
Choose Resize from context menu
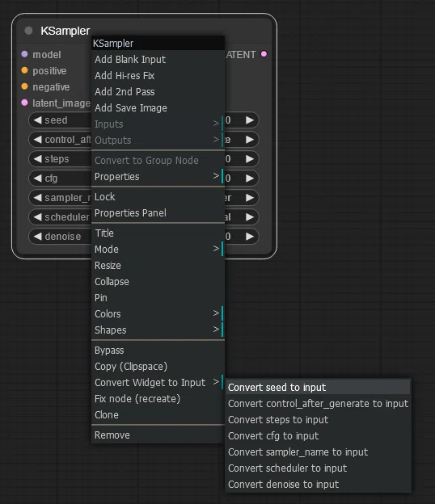pyautogui.click(x=158, y=266)
